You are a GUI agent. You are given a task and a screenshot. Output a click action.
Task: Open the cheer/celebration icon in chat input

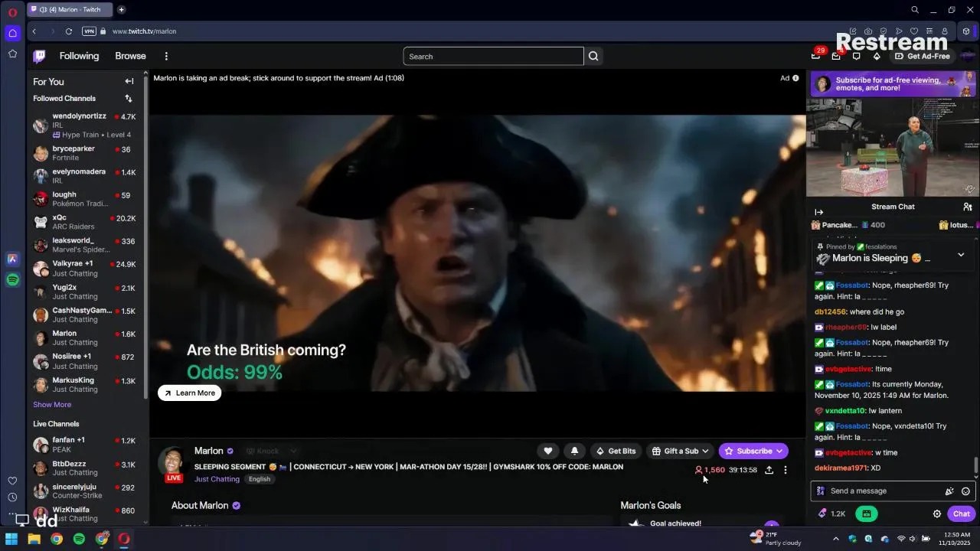pyautogui.click(x=949, y=491)
